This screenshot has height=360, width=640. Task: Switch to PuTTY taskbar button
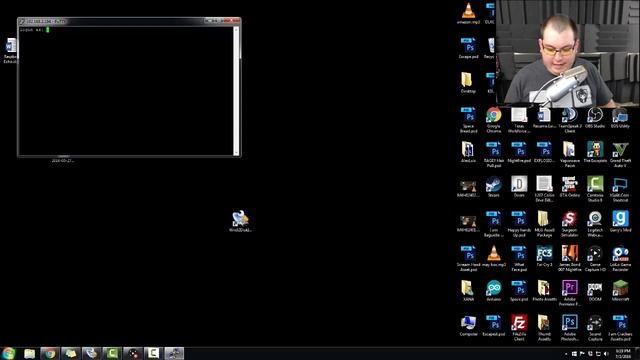pyautogui.click(x=174, y=353)
